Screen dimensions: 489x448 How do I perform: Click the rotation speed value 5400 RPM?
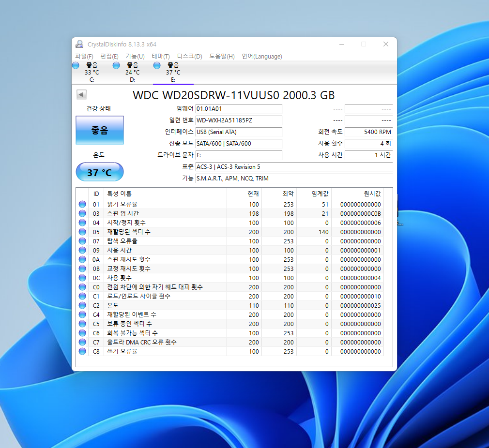pos(368,132)
